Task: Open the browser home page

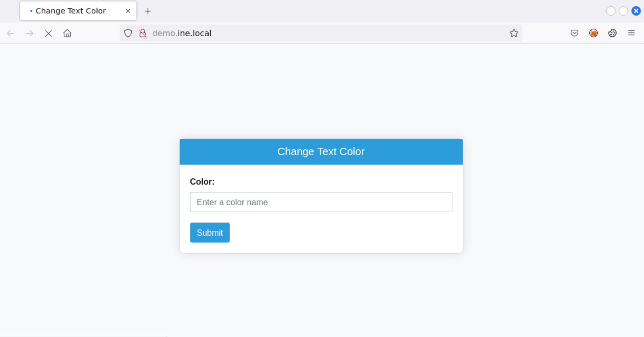Action: [67, 33]
